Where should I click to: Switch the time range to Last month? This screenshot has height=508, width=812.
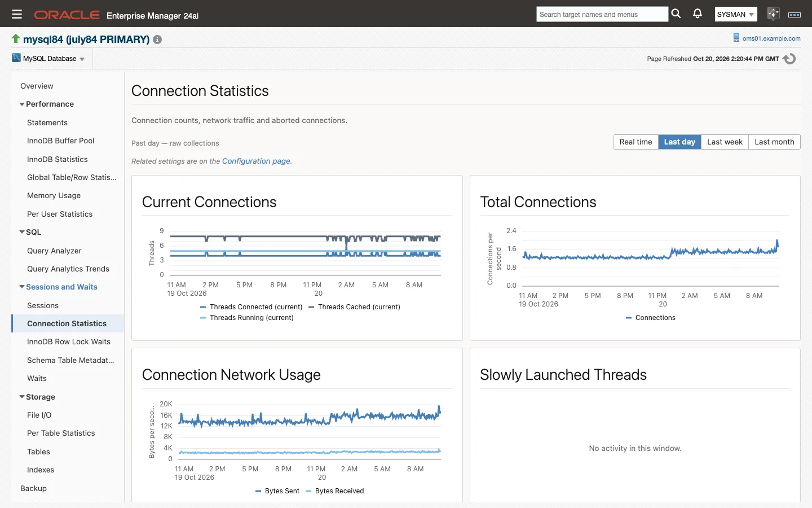(x=774, y=142)
